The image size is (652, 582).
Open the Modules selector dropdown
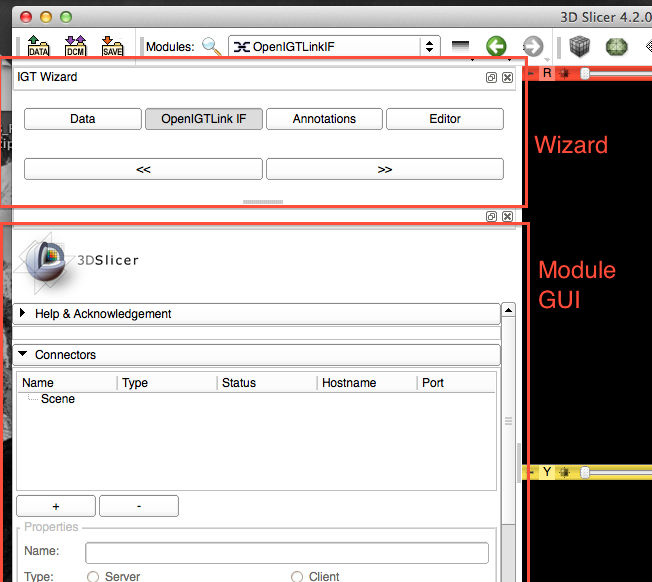point(334,46)
